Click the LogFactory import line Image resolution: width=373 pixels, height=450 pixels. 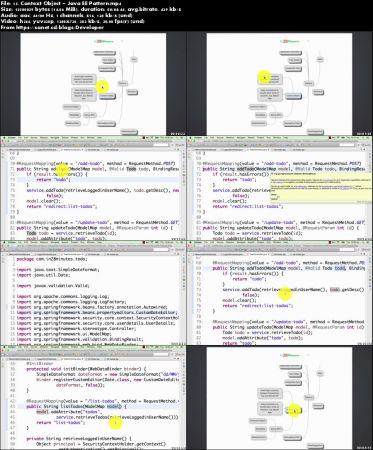pos(71,302)
